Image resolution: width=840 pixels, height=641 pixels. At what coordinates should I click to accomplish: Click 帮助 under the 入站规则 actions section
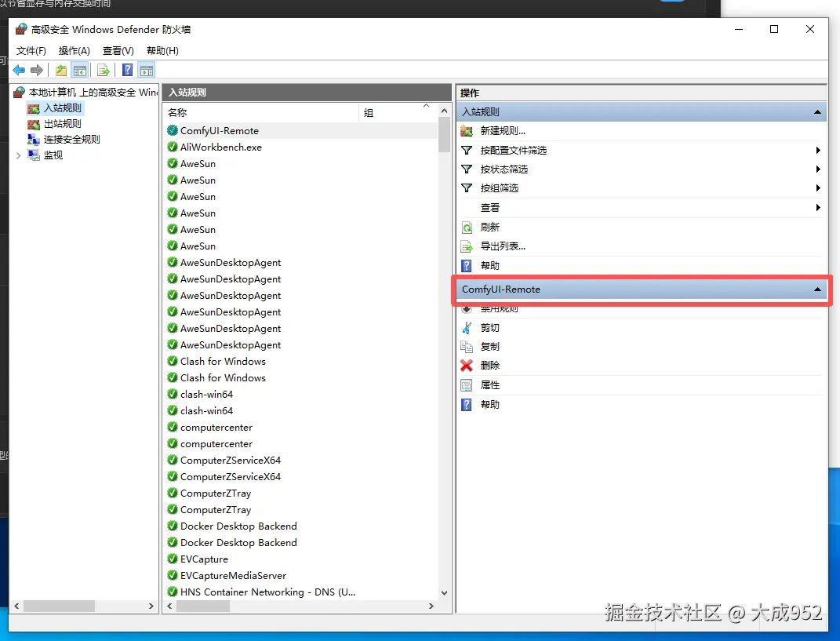pos(489,266)
